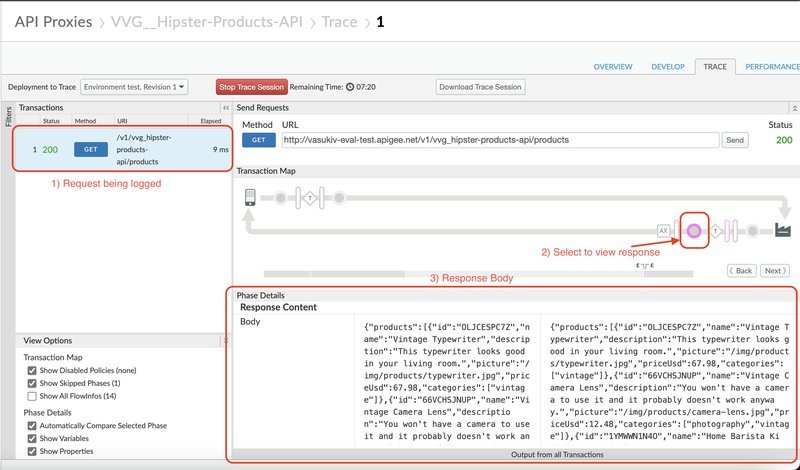The height and width of the screenshot is (470, 800).
Task: Select the pink highlighted response circle
Action: [694, 231]
